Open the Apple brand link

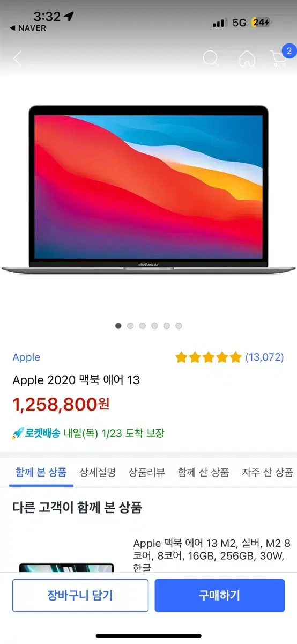tap(26, 357)
